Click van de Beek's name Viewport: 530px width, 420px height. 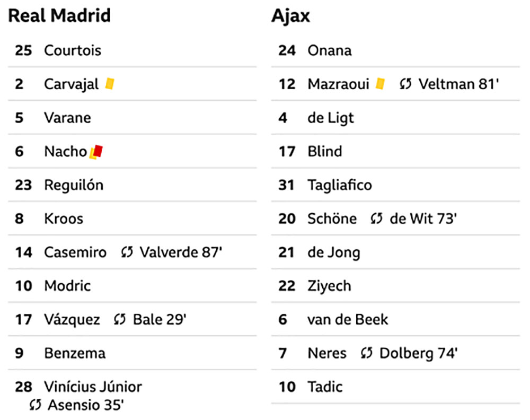click(348, 319)
